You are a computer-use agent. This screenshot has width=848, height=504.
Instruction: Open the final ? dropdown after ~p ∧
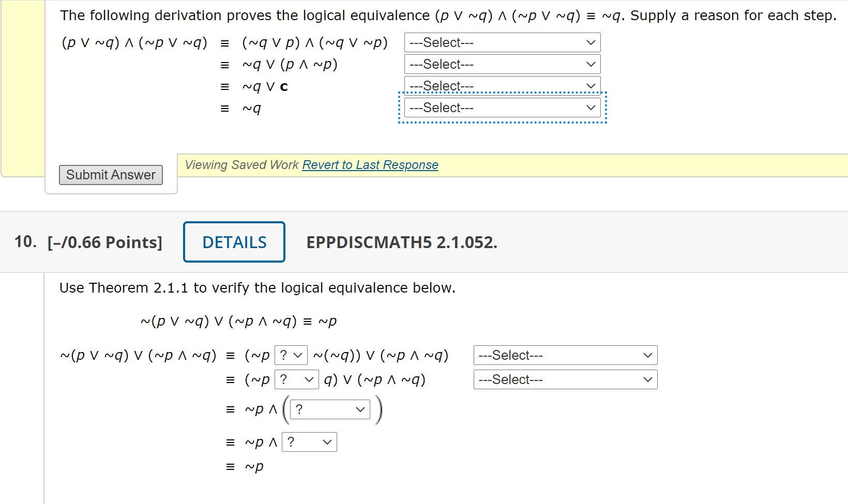(309, 442)
